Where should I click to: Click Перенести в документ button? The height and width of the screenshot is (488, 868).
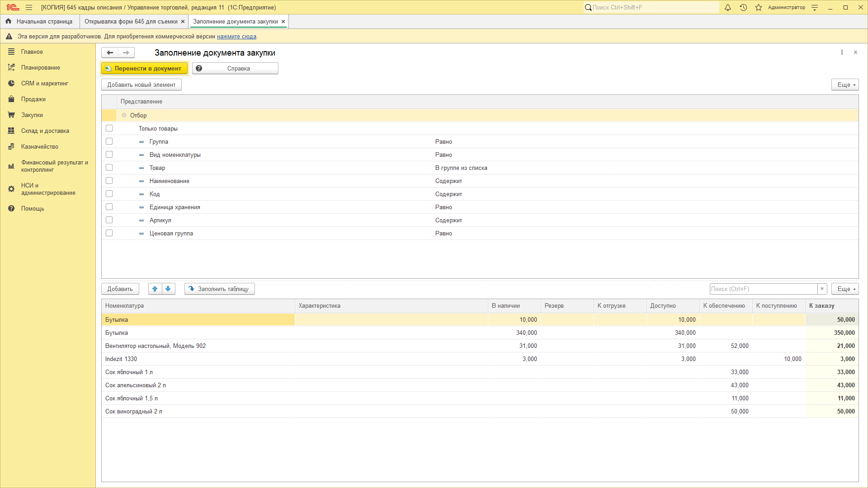tap(144, 68)
